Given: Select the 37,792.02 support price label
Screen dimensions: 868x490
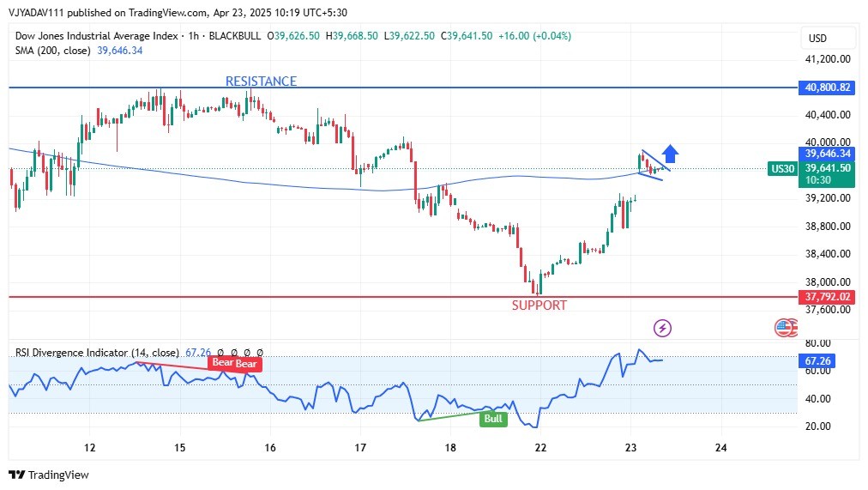Looking at the screenshot, I should pos(828,297).
